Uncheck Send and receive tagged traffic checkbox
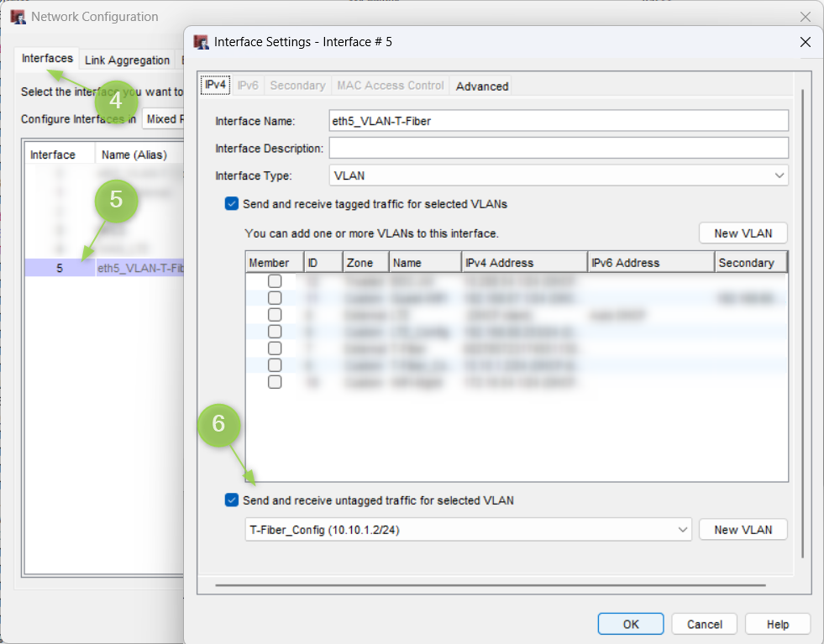The height and width of the screenshot is (644, 824). (x=232, y=204)
